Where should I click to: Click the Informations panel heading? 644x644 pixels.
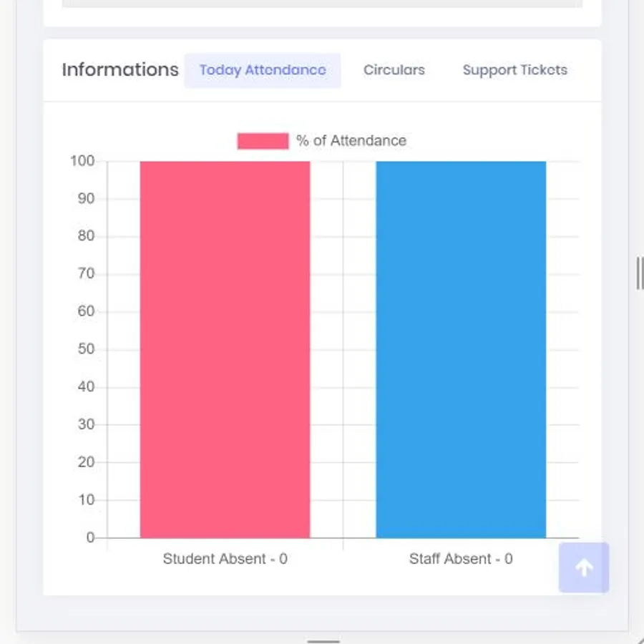[120, 70]
